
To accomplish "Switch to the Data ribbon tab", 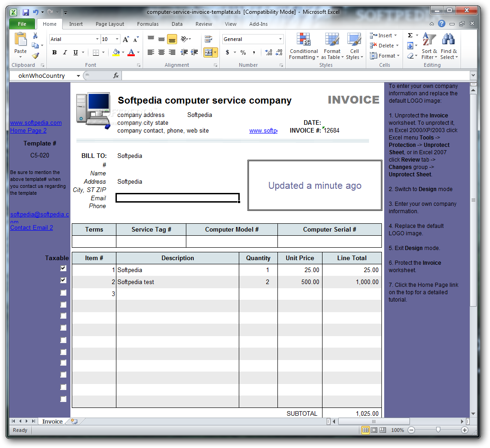I will pyautogui.click(x=177, y=24).
